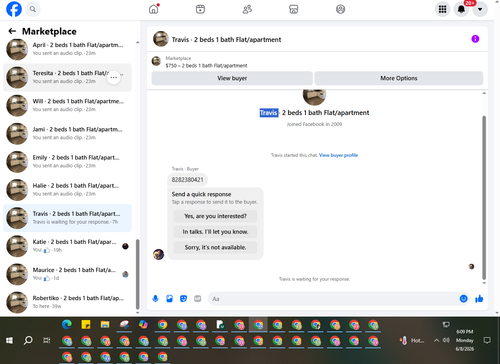Send 'Sorry, it's not available.' response

click(215, 247)
